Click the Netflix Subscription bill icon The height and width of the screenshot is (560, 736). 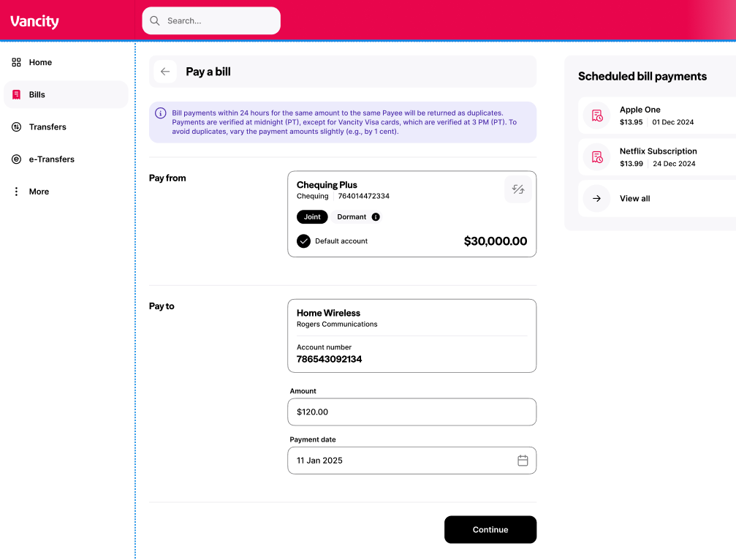pyautogui.click(x=596, y=157)
